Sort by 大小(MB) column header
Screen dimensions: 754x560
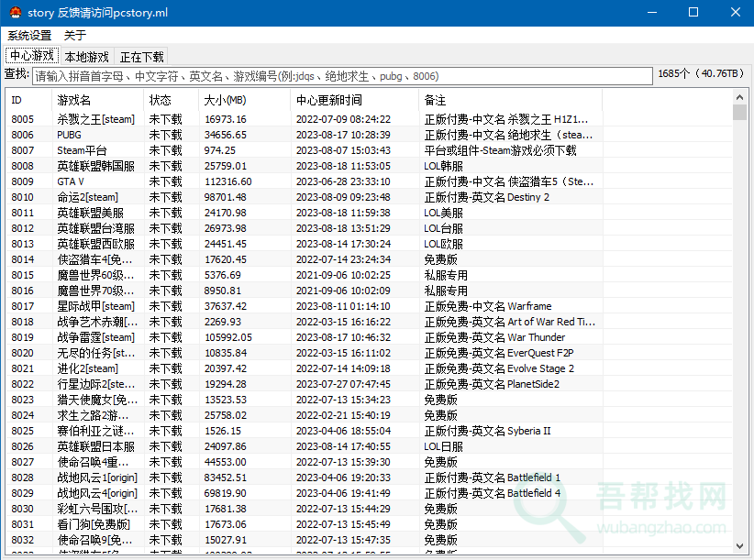click(x=243, y=100)
